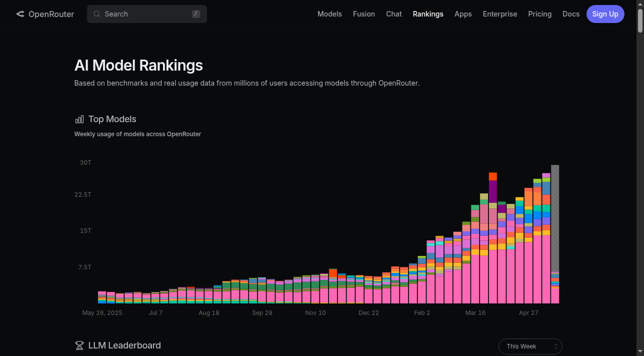Open the Docs link
Image resolution: width=644 pixels, height=356 pixels.
click(x=571, y=14)
